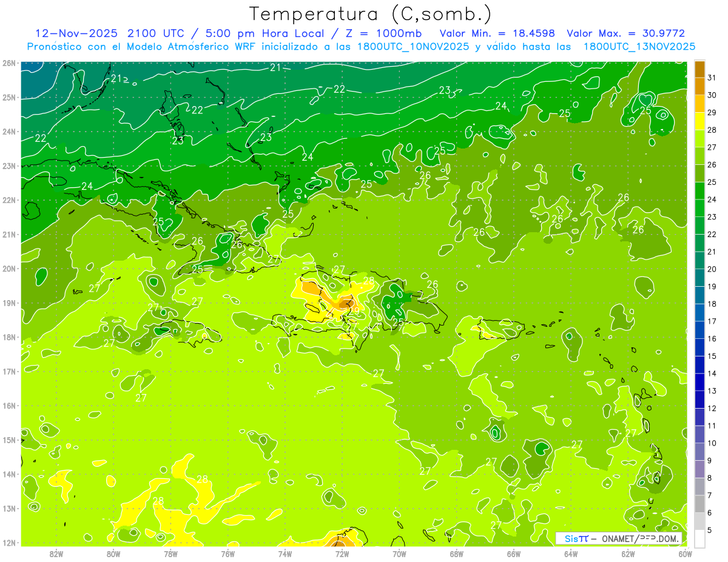Click the "16N" latitude axis label

click(x=8, y=406)
